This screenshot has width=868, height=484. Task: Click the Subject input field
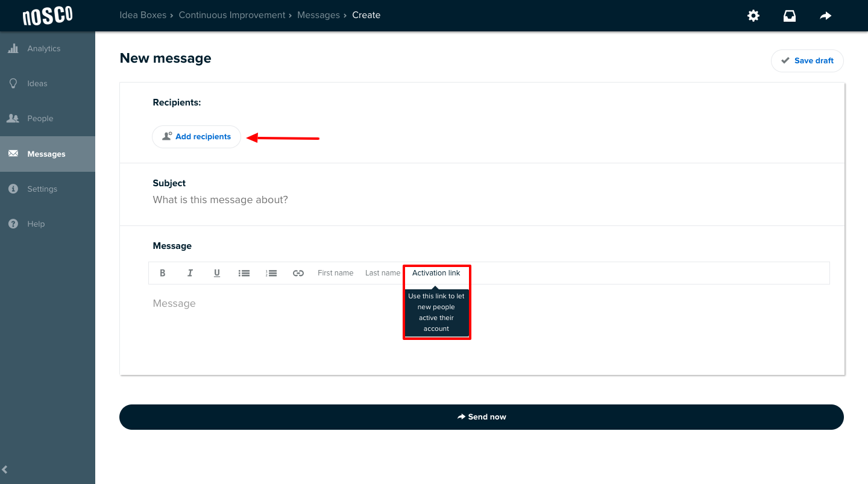coord(482,200)
